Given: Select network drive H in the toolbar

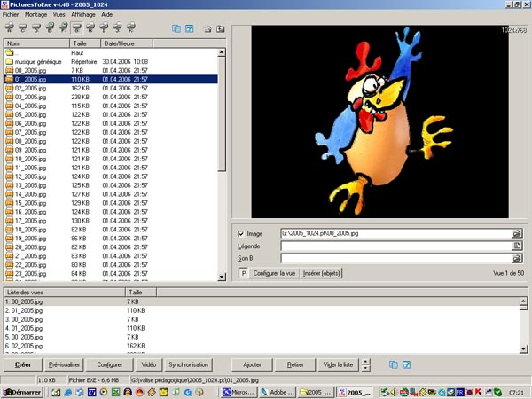Looking at the screenshot, I should (x=90, y=27).
